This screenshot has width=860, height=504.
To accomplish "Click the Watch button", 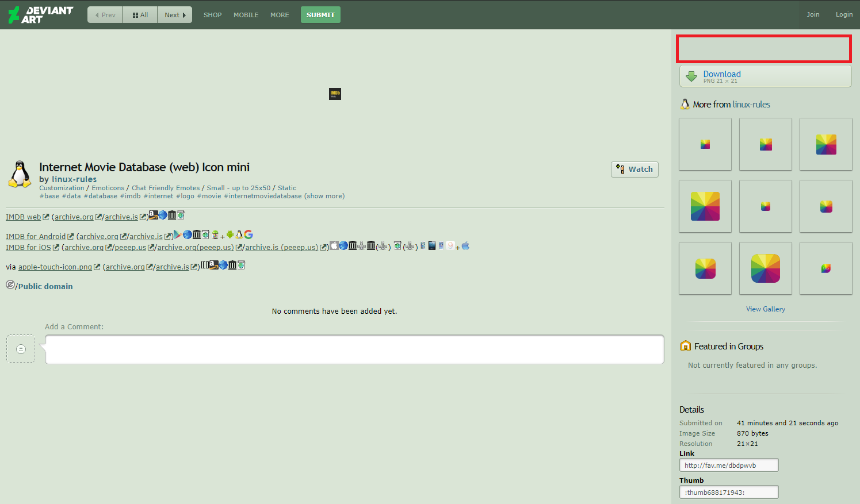I will coord(635,169).
